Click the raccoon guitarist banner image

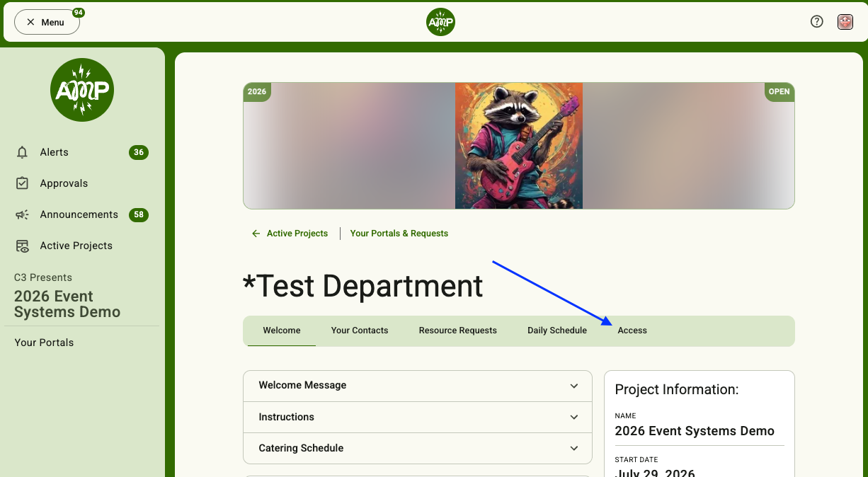click(x=519, y=146)
